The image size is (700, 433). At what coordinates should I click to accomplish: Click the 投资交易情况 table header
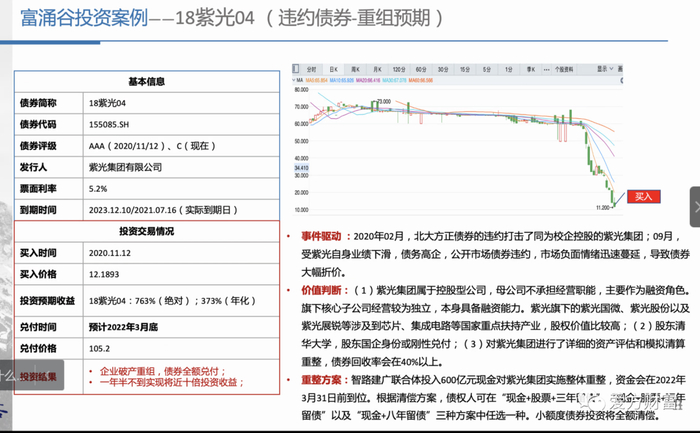click(x=147, y=231)
